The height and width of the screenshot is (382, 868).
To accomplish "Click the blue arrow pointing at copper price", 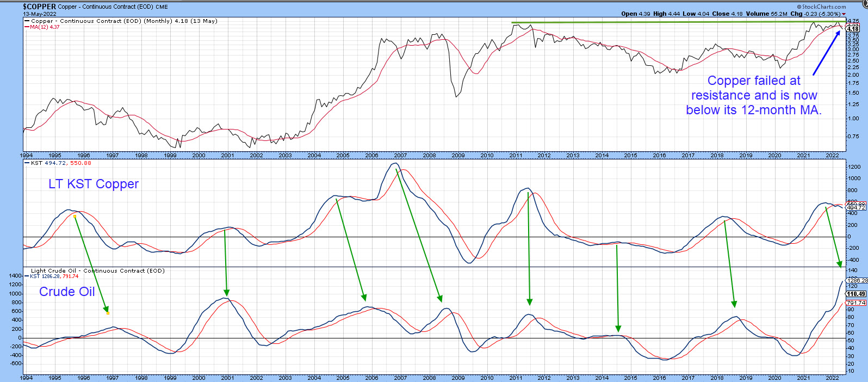I will pyautogui.click(x=826, y=53).
